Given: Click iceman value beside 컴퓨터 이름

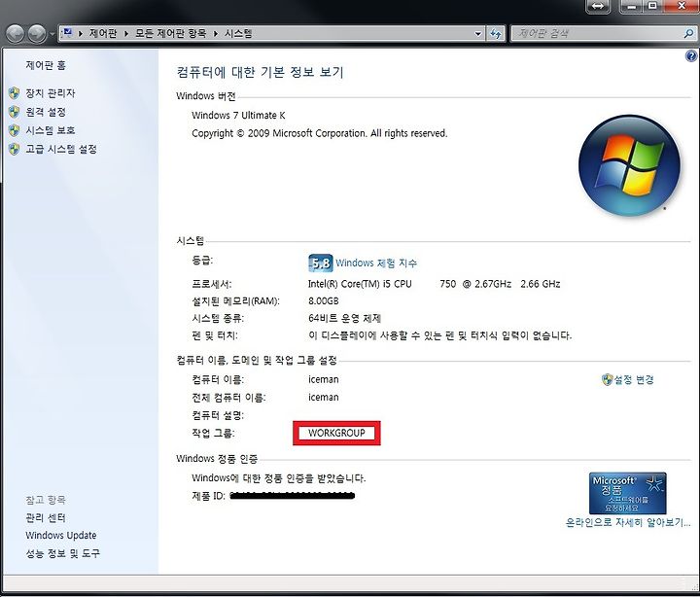Looking at the screenshot, I should (323, 379).
